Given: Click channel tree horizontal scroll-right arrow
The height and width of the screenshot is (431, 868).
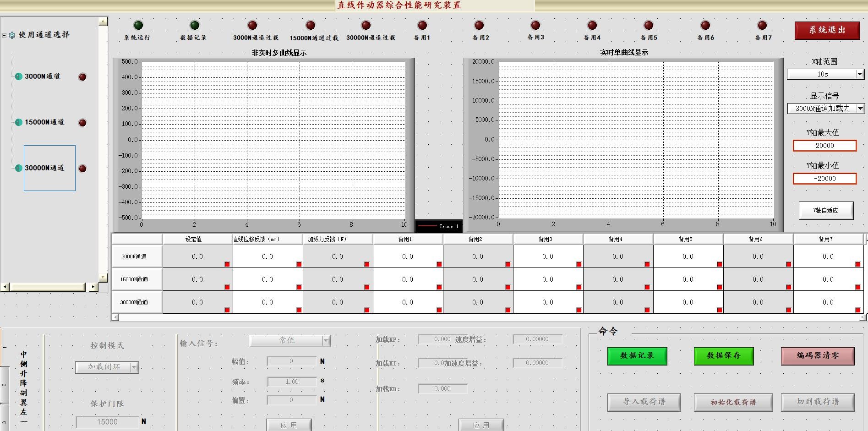Looking at the screenshot, I should click(x=93, y=287).
